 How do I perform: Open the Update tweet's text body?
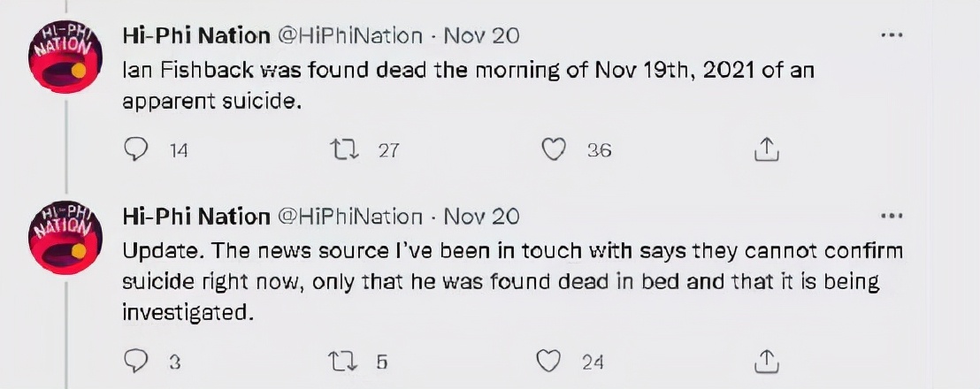(513, 281)
